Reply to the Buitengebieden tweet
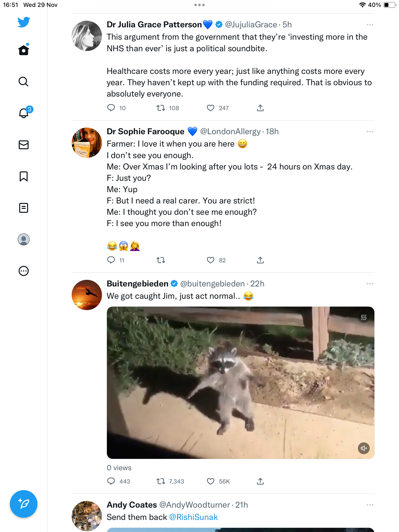The height and width of the screenshot is (532, 399). click(111, 481)
